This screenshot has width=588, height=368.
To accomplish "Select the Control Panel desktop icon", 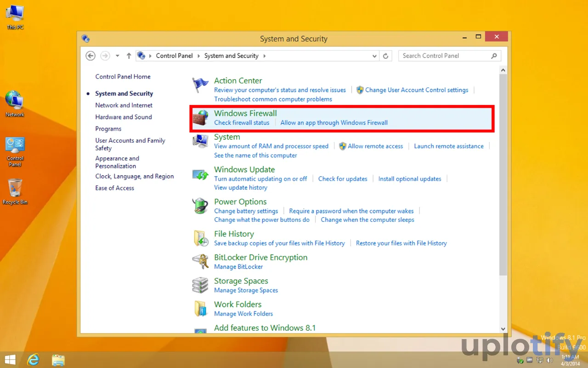I will point(15,152).
